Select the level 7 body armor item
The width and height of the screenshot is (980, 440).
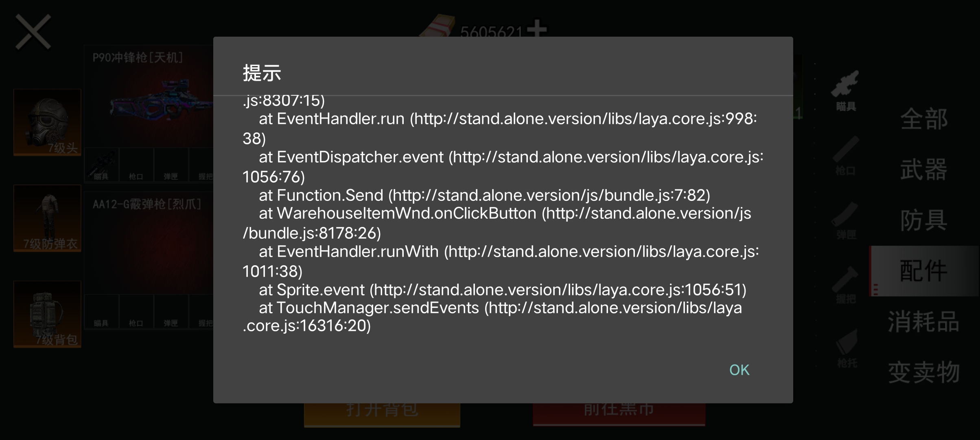click(x=47, y=218)
